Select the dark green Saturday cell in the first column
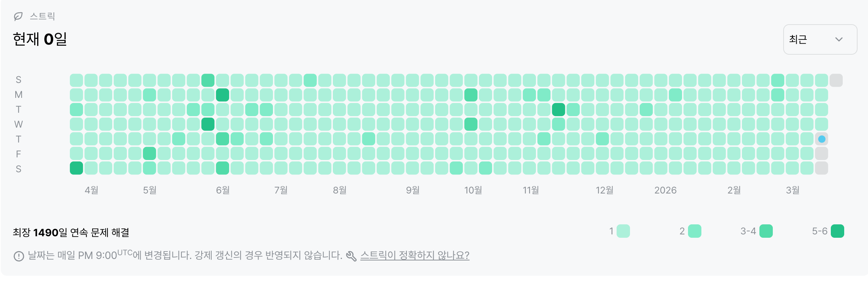This screenshot has height=285, width=868. coord(76,168)
